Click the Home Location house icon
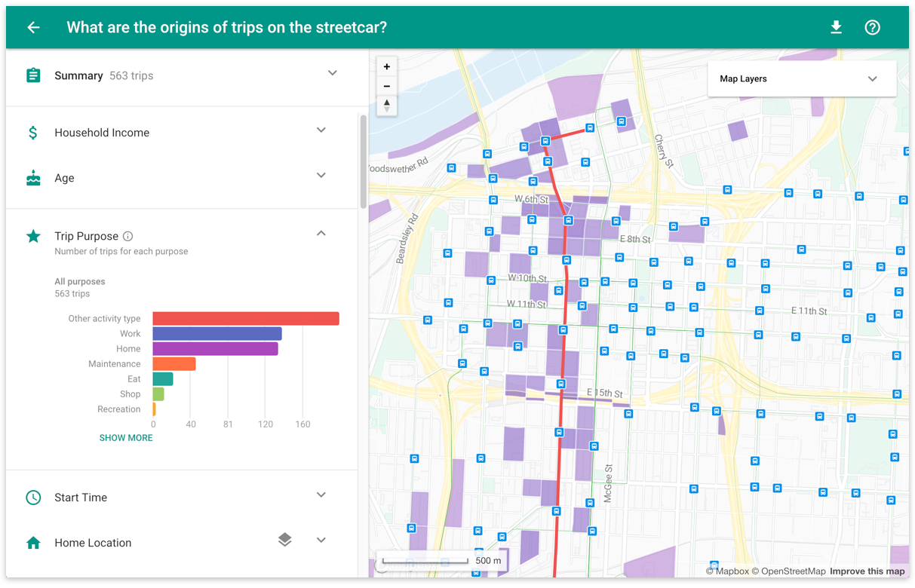 [33, 543]
